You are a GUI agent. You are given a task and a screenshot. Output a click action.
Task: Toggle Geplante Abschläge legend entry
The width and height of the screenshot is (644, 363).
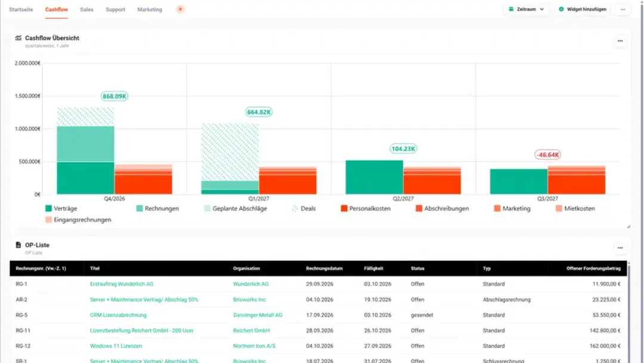coord(236,208)
